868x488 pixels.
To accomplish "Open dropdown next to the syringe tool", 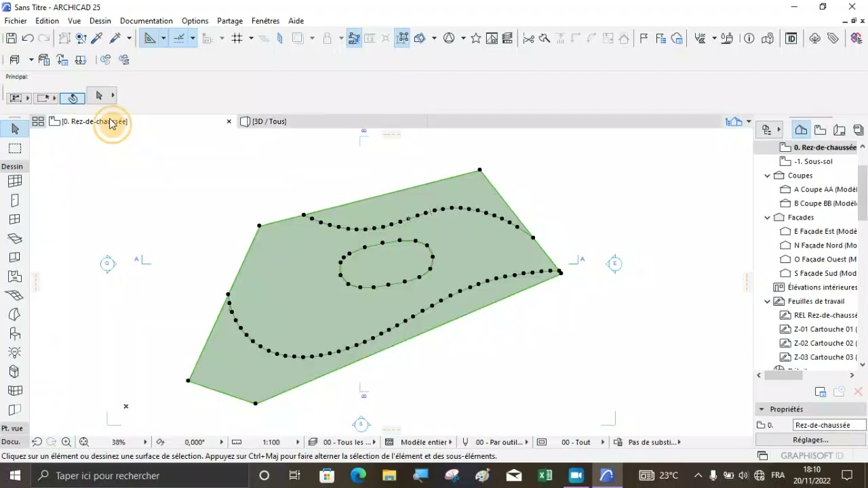I will click(x=129, y=39).
